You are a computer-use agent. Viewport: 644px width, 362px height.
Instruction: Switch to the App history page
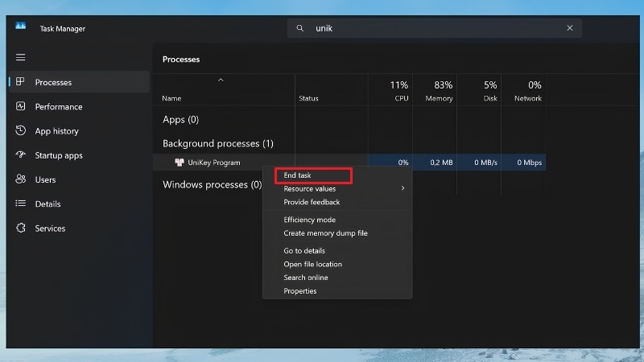(x=79, y=131)
